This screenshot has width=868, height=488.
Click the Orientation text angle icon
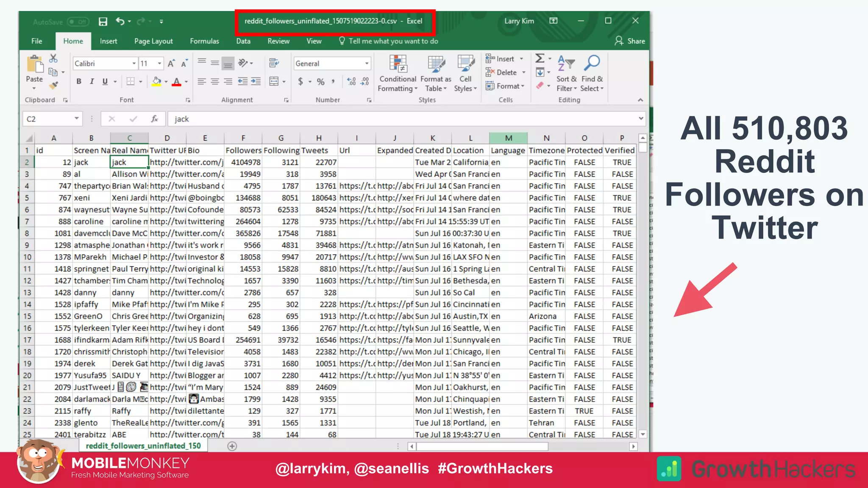click(x=243, y=63)
